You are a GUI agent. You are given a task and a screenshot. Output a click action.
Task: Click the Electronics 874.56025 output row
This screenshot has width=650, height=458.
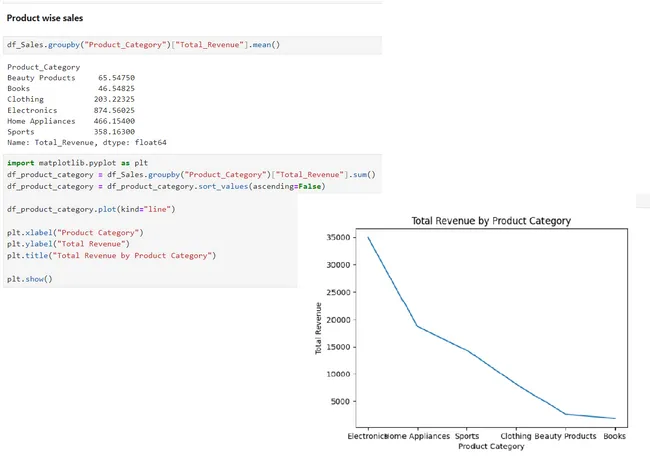click(70, 110)
